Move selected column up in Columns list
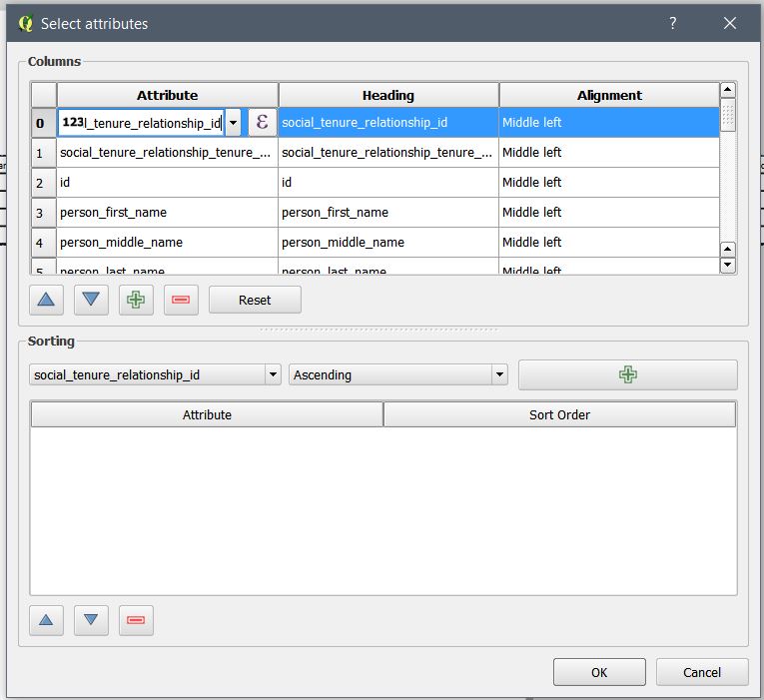The image size is (764, 700). point(45,301)
